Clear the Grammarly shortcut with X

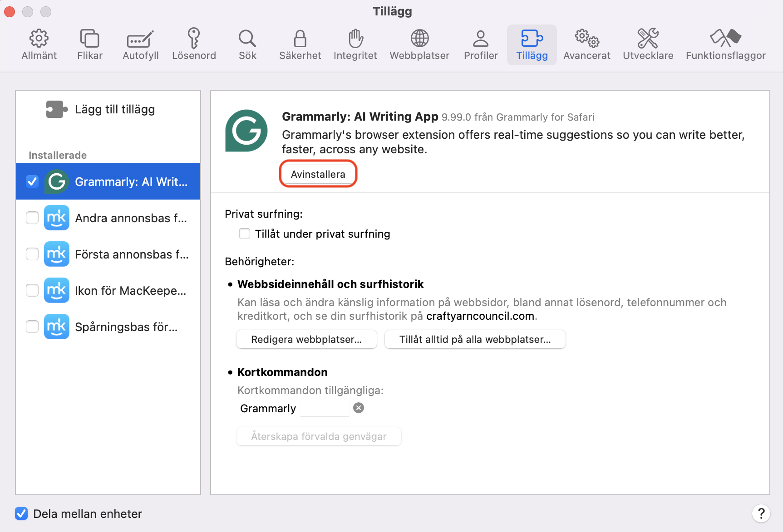tap(359, 408)
